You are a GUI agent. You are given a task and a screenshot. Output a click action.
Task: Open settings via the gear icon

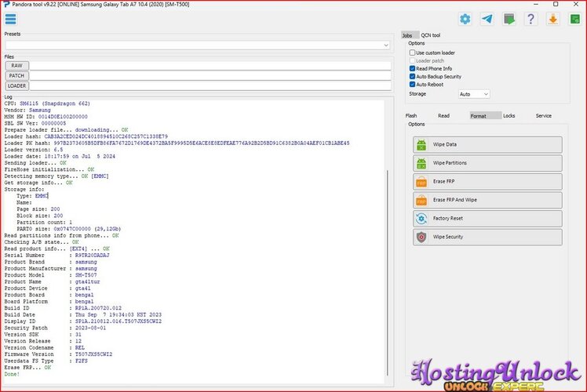coord(465,19)
